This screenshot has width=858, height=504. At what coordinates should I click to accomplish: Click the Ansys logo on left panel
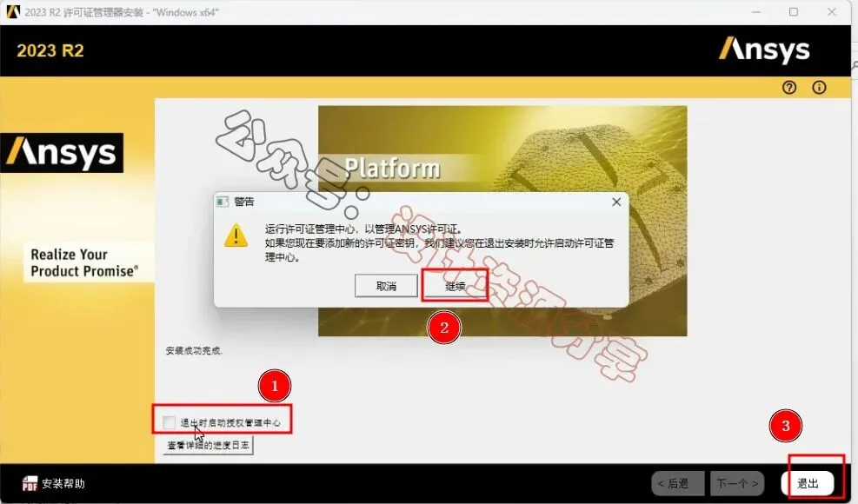[62, 153]
